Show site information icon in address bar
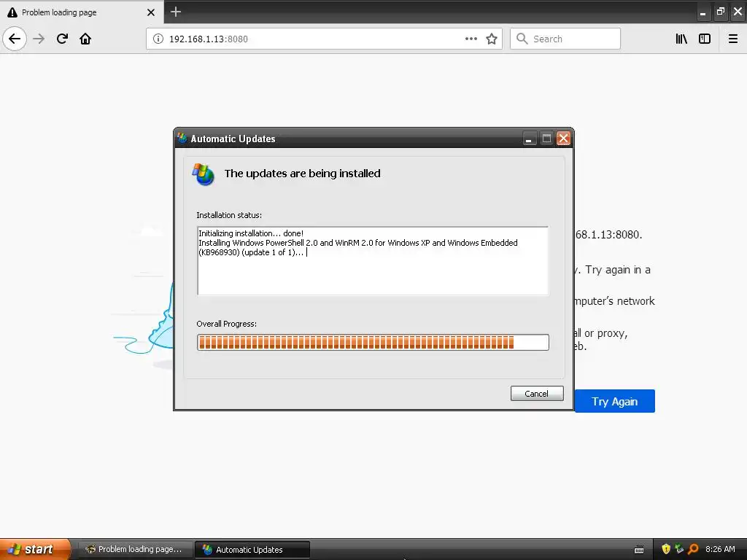 158,39
